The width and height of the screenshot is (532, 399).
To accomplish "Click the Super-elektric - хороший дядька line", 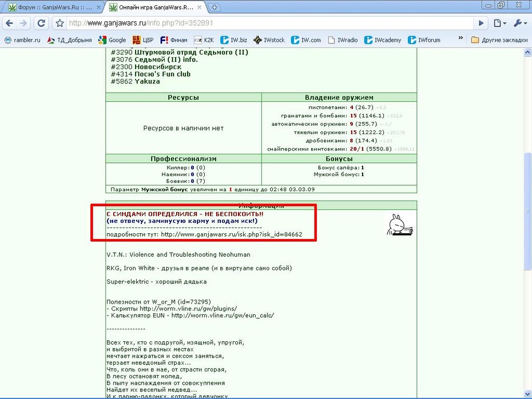I will (x=156, y=282).
